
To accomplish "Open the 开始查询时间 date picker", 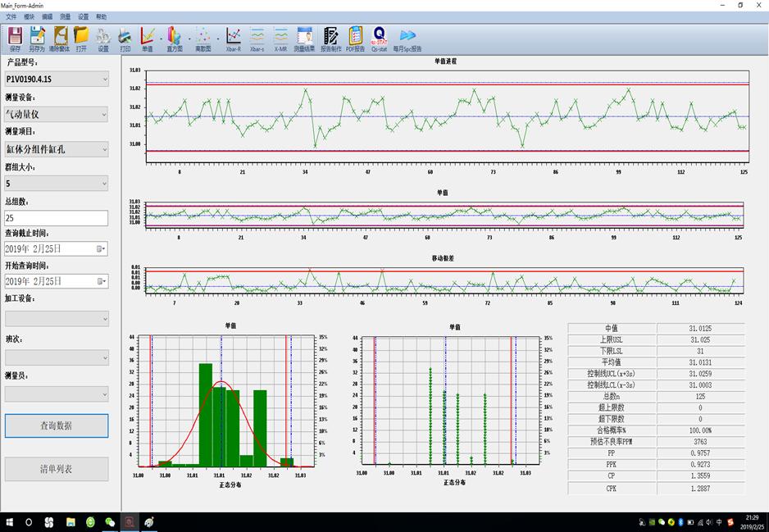I will pos(102,281).
